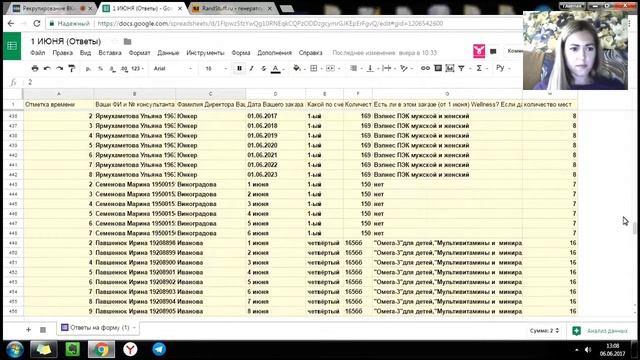Open the Arial font dropdown
This screenshot has width=640, height=360.
pyautogui.click(x=173, y=69)
